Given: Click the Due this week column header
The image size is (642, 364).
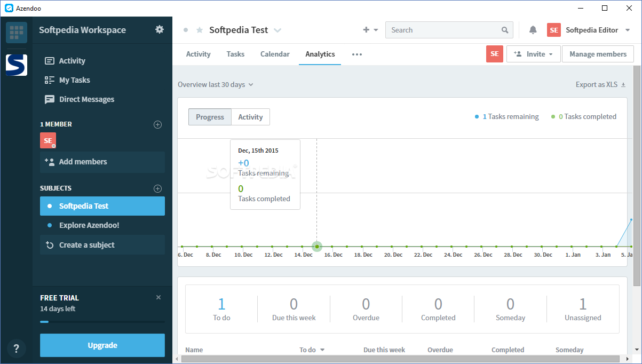Looking at the screenshot, I should pyautogui.click(x=384, y=350).
